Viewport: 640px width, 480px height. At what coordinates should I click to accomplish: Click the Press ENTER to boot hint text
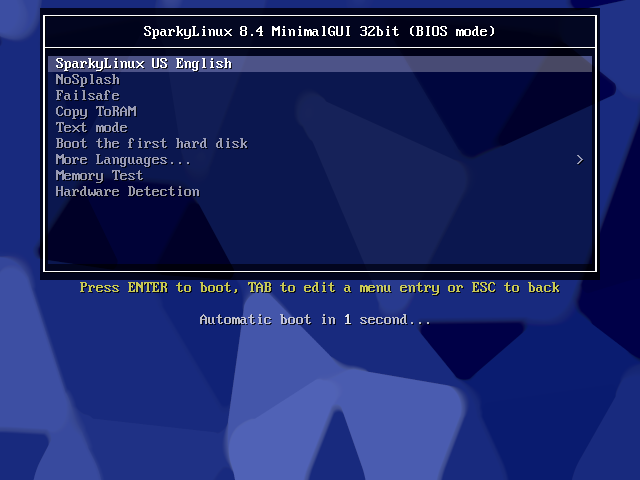point(319,288)
